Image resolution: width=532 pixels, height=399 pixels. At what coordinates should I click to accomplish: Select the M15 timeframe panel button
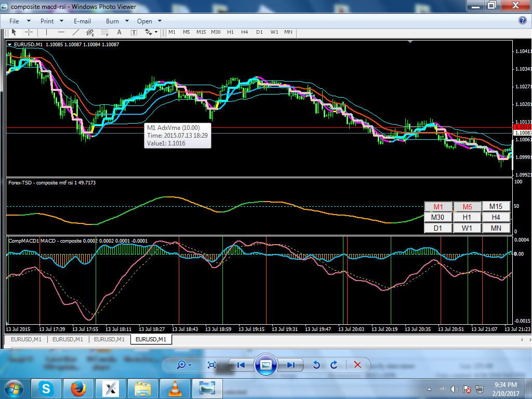[x=496, y=206]
